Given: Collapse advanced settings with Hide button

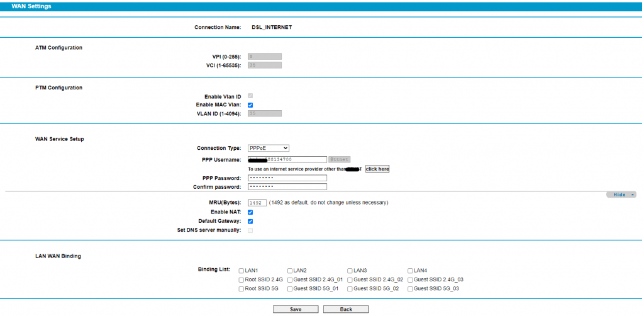Looking at the screenshot, I should 621,195.
